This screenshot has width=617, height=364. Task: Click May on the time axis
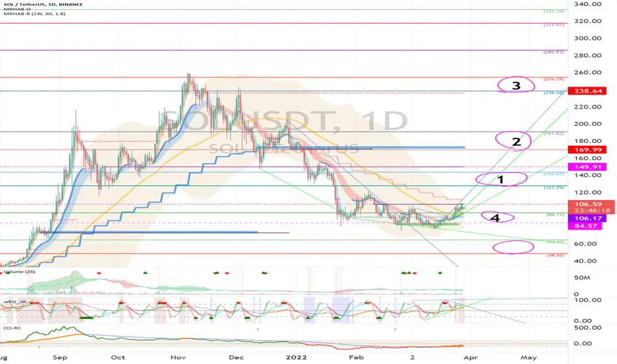(528, 357)
